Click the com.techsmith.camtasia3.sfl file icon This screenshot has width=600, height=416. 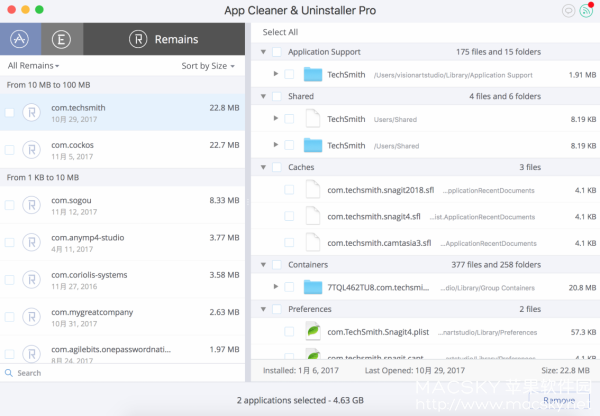coord(313,243)
